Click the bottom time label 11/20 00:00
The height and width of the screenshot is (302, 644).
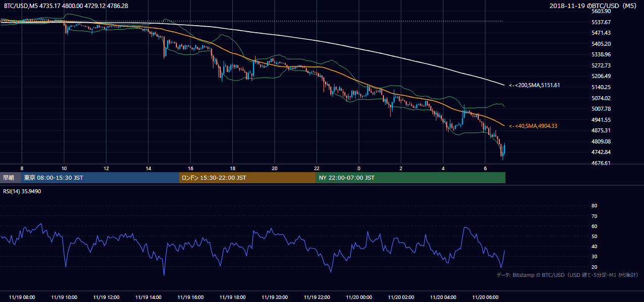click(x=359, y=297)
